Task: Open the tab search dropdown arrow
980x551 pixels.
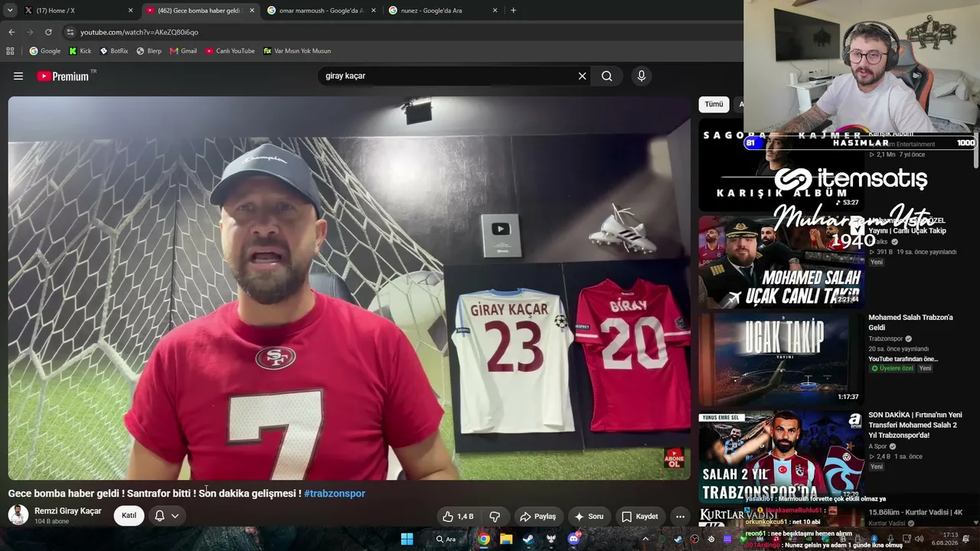Action: pos(10,11)
